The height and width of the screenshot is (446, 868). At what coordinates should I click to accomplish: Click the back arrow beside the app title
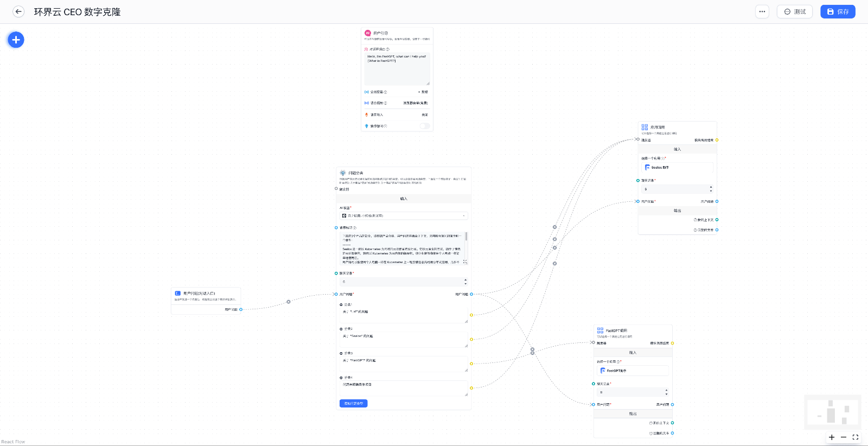pos(18,11)
